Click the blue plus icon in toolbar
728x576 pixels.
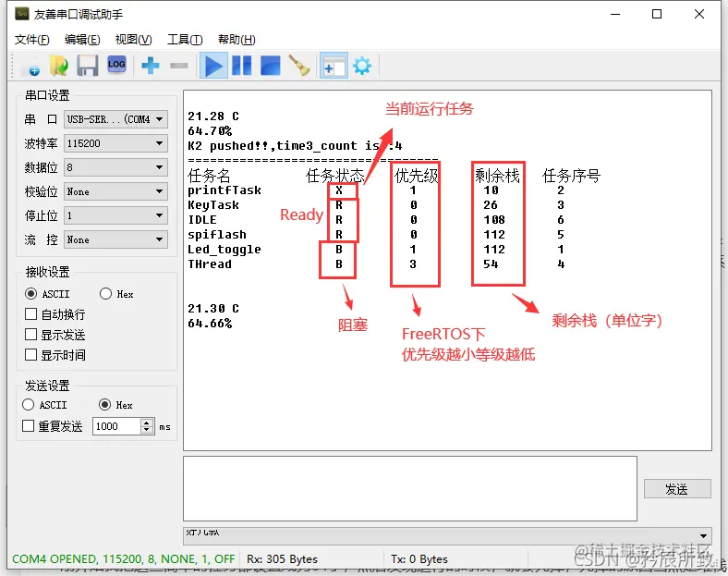click(x=150, y=66)
